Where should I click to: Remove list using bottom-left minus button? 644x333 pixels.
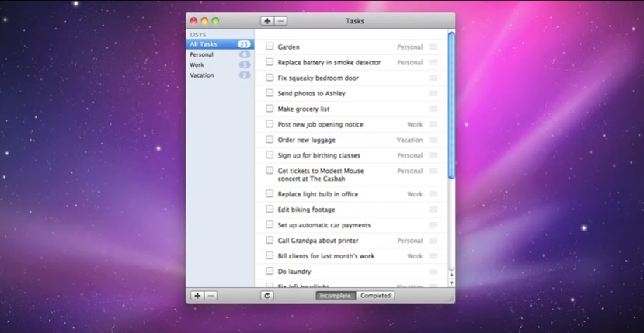pyautogui.click(x=211, y=296)
